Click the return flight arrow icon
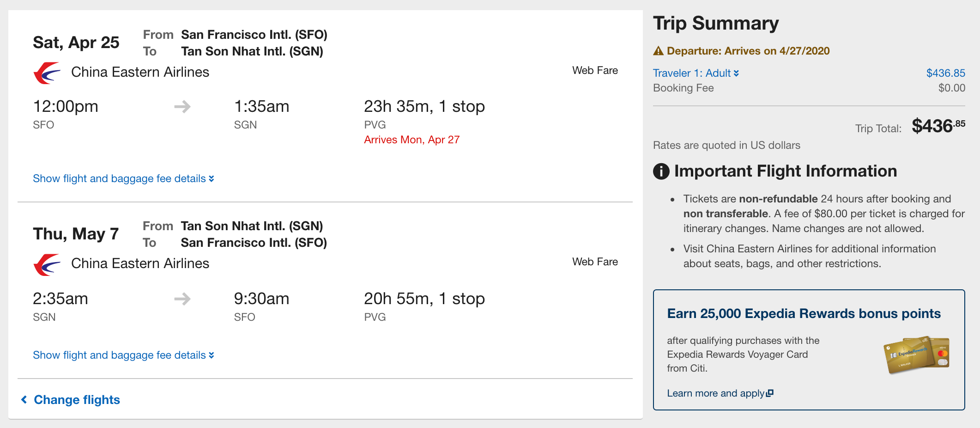Viewport: 980px width, 428px height. coord(182,299)
